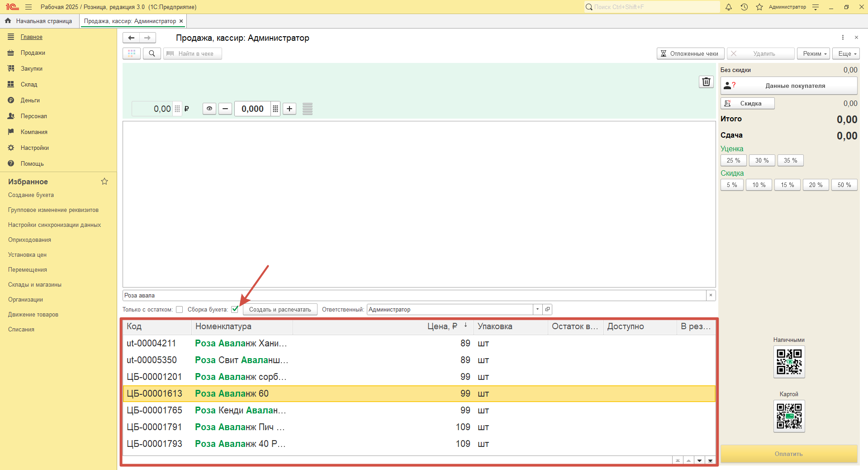Open the Склад section in sidebar
868x470 pixels.
(29, 84)
